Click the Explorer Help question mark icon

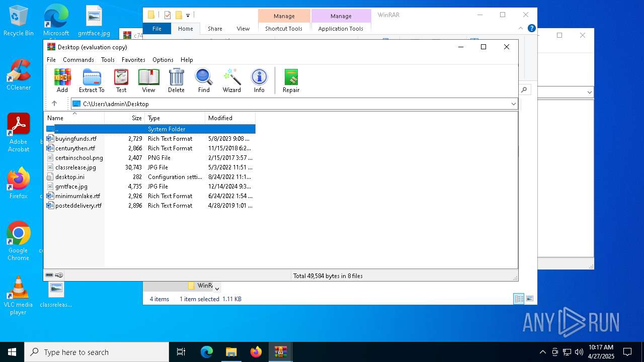(532, 29)
